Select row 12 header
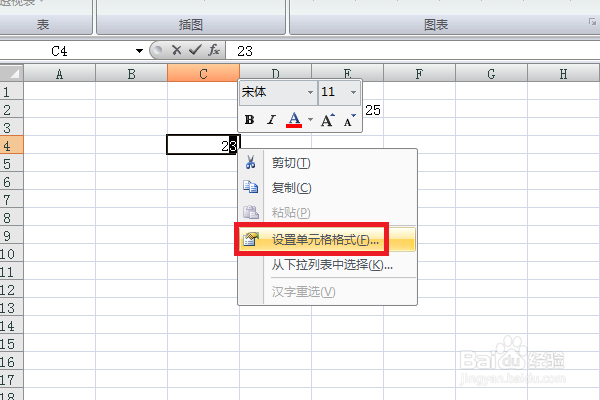Screen dimensions: 600x400 pyautogui.click(x=11, y=290)
